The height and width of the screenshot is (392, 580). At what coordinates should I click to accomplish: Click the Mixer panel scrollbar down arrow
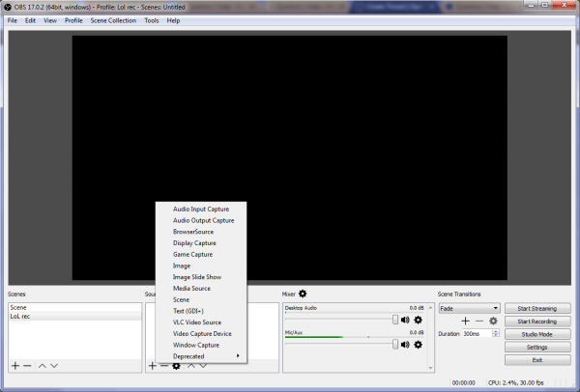tap(430, 368)
